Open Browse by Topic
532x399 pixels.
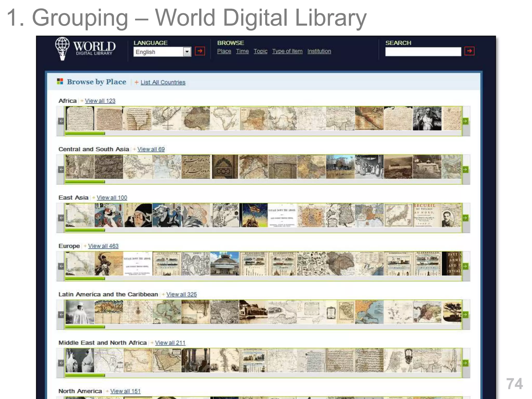(x=261, y=51)
